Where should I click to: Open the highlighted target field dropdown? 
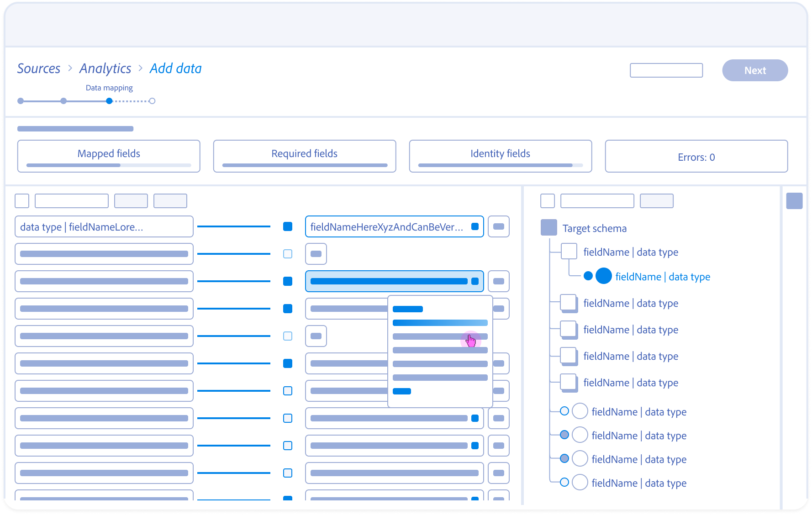389,281
